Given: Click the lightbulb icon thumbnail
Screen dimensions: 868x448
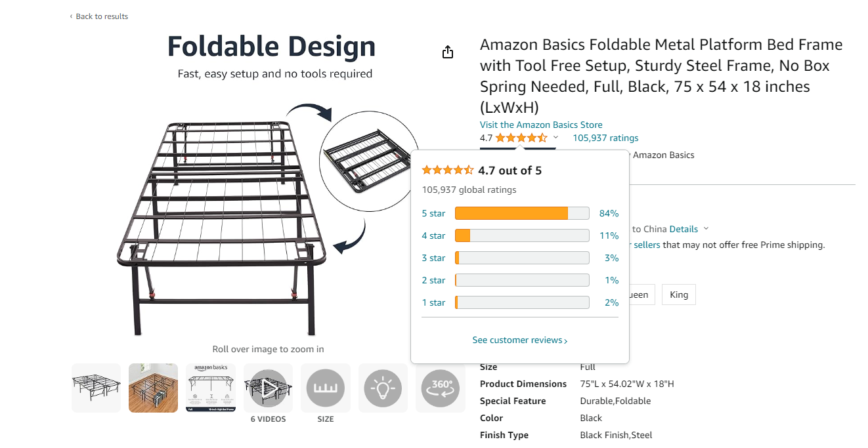Looking at the screenshot, I should tap(383, 388).
